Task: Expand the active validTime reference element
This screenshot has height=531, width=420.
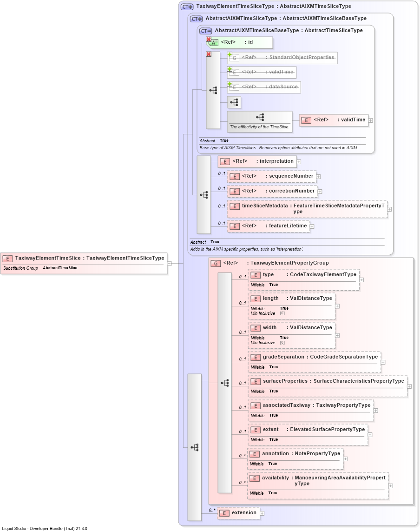Action: pos(371,120)
